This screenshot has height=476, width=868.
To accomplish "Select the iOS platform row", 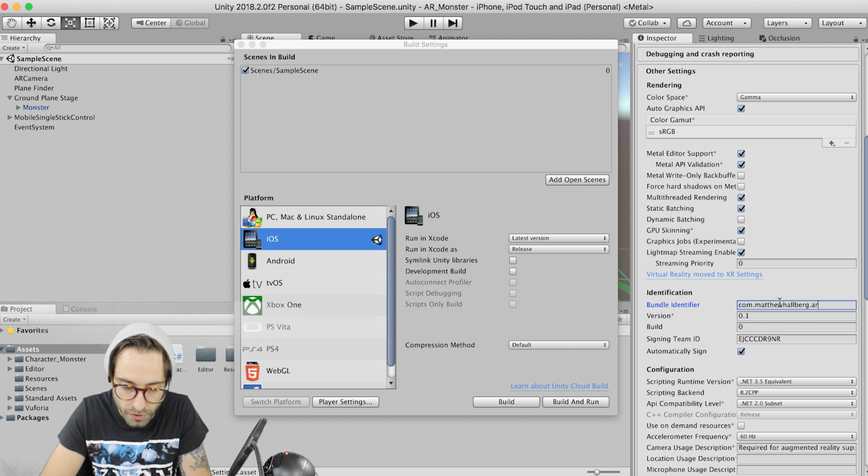I will [x=314, y=239].
